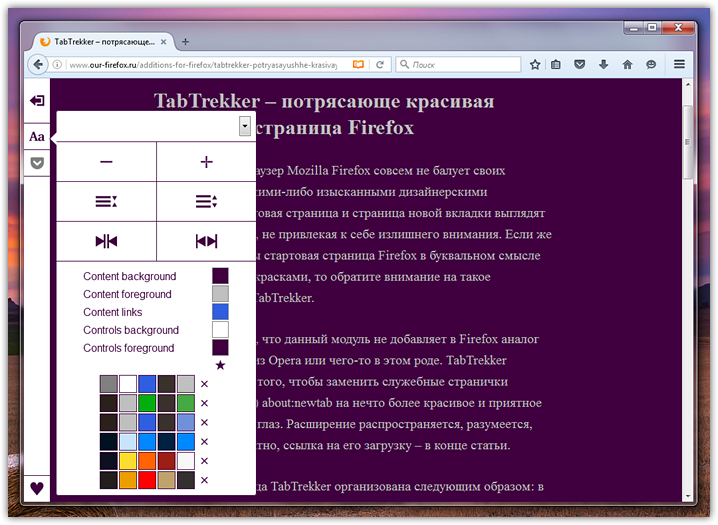Screen dimensions: 718x525
Task: Show bookmarks list icon
Action: [x=556, y=65]
